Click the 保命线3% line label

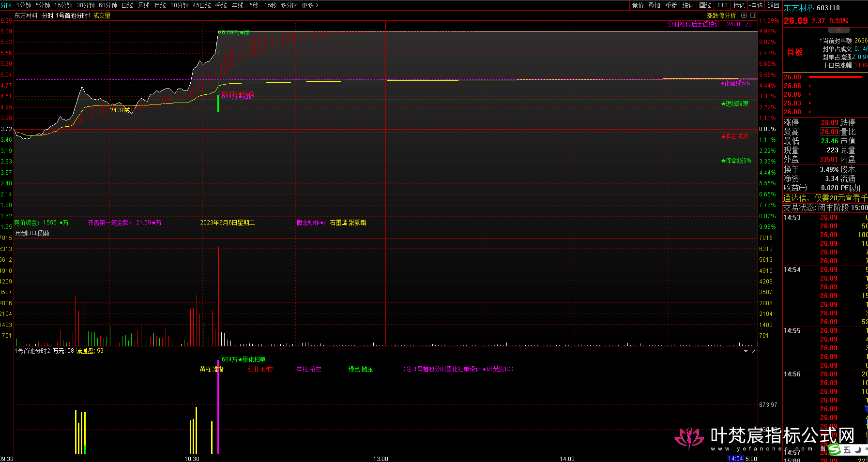pos(736,161)
